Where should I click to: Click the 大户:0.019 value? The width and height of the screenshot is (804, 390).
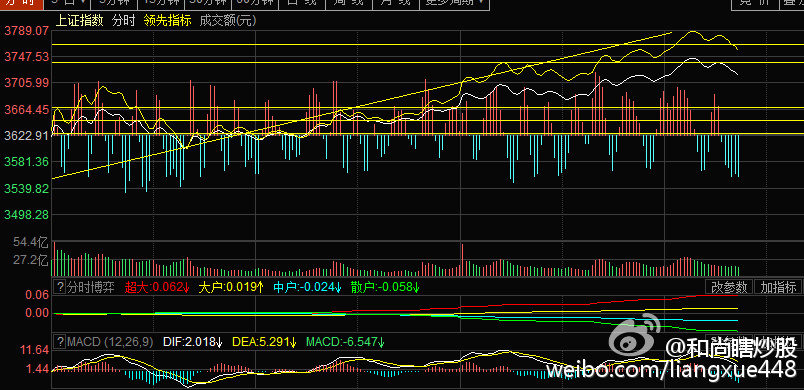pos(231,287)
